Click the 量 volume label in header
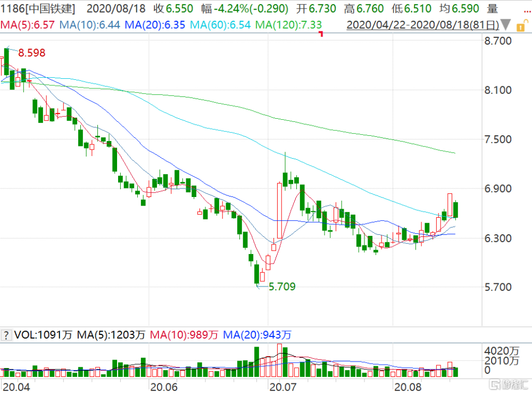The image size is (532, 394). pyautogui.click(x=492, y=9)
